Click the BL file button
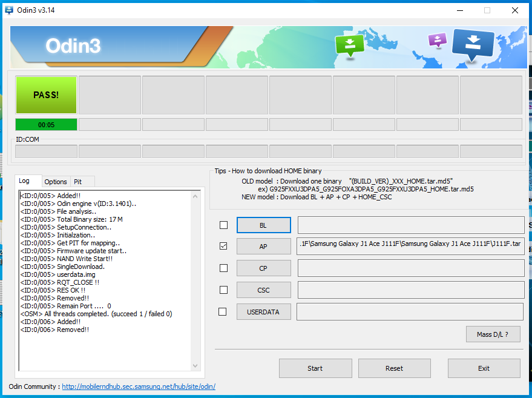The width and height of the screenshot is (532, 398). [264, 225]
